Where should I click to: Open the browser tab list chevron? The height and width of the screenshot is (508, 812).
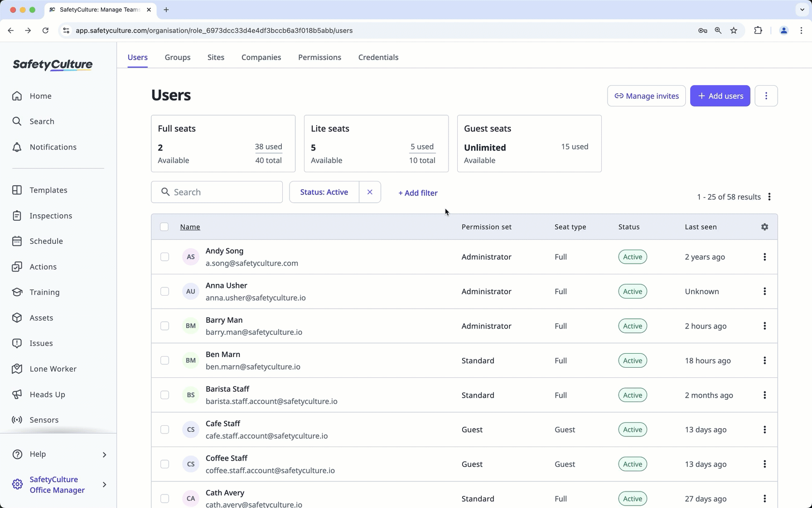(802, 10)
